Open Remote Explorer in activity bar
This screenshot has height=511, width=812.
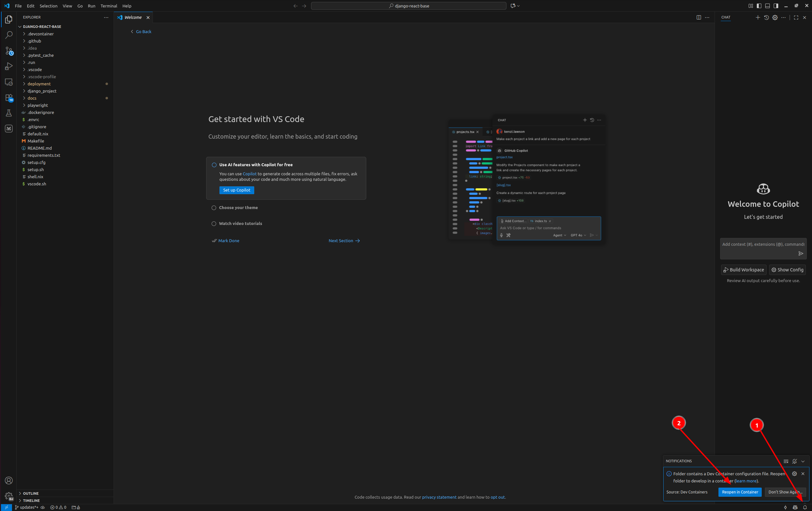point(9,82)
